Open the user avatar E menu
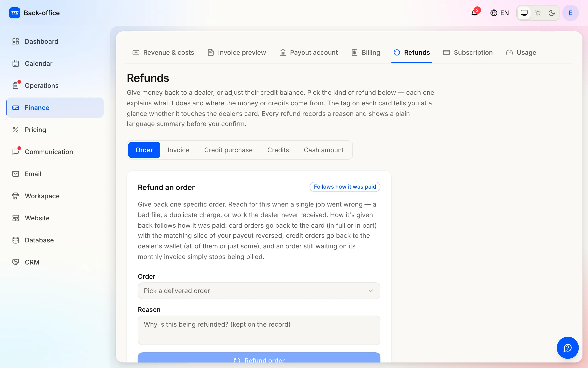588x368 pixels. pos(571,13)
